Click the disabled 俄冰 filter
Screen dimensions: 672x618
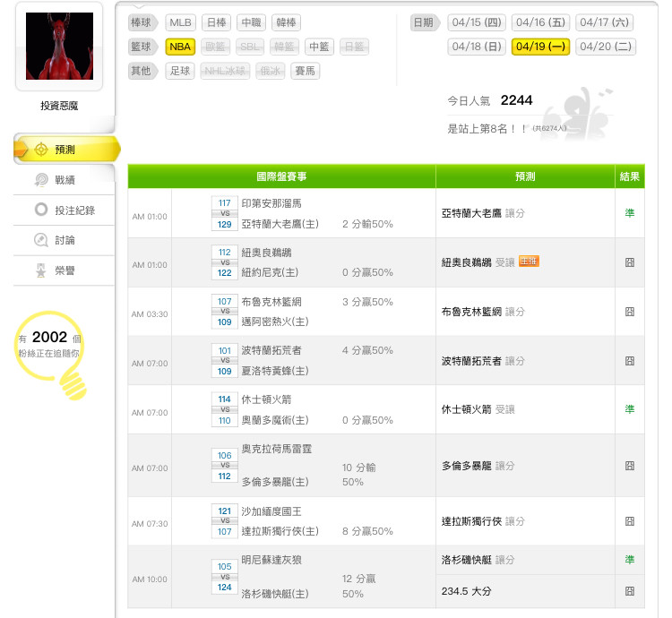coord(271,71)
